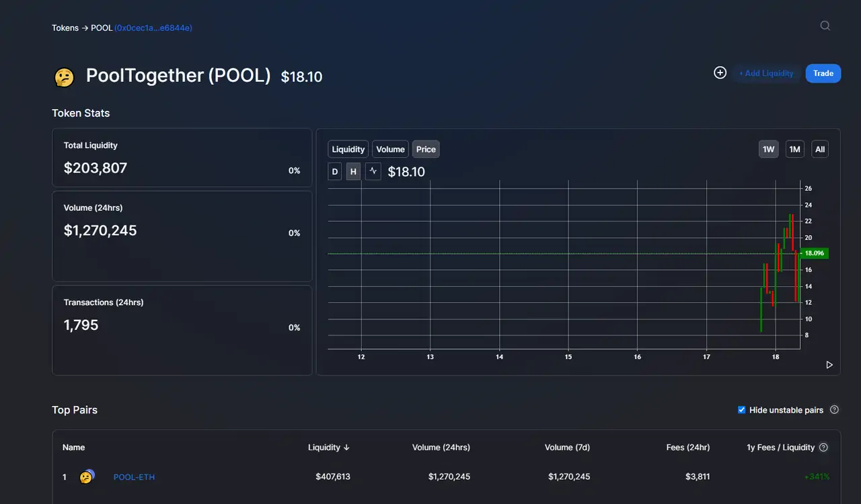Click the POOL-ETH liquidity value $407,613

click(333, 477)
